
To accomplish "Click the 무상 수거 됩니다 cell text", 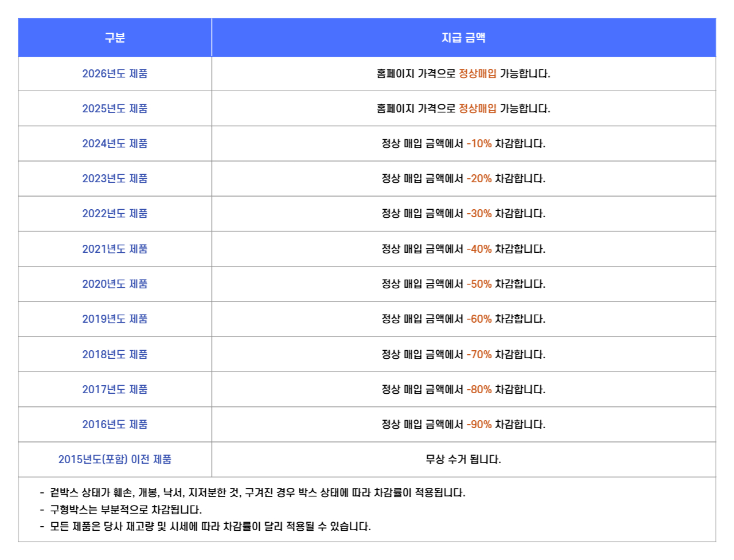I will 463,459.
